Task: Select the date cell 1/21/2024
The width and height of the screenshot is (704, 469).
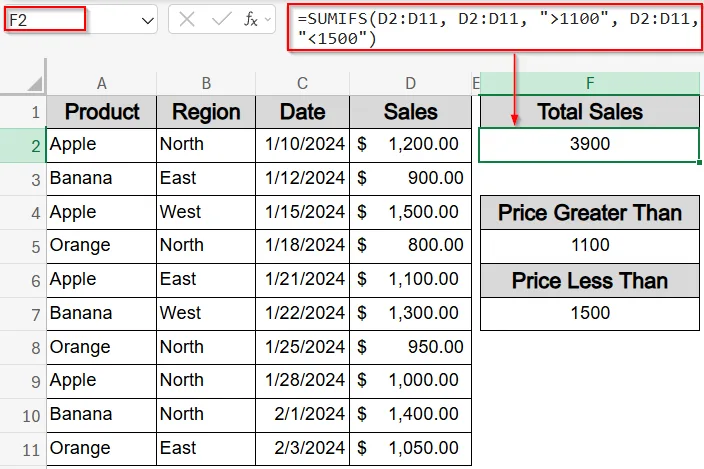Action: (x=303, y=281)
